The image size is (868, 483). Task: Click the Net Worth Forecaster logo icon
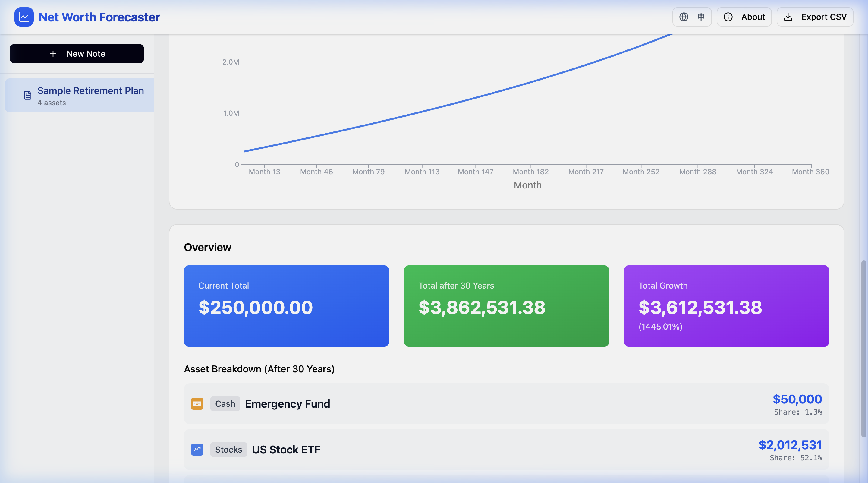coord(24,17)
